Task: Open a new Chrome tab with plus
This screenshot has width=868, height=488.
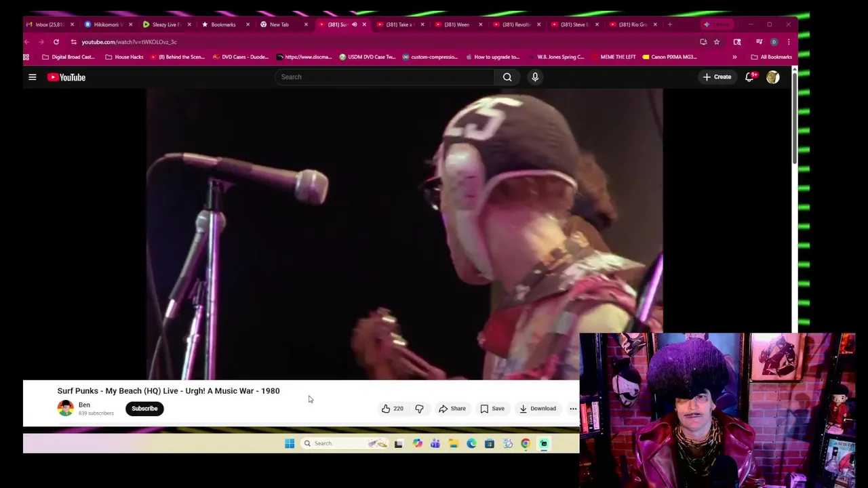Action: (670, 24)
